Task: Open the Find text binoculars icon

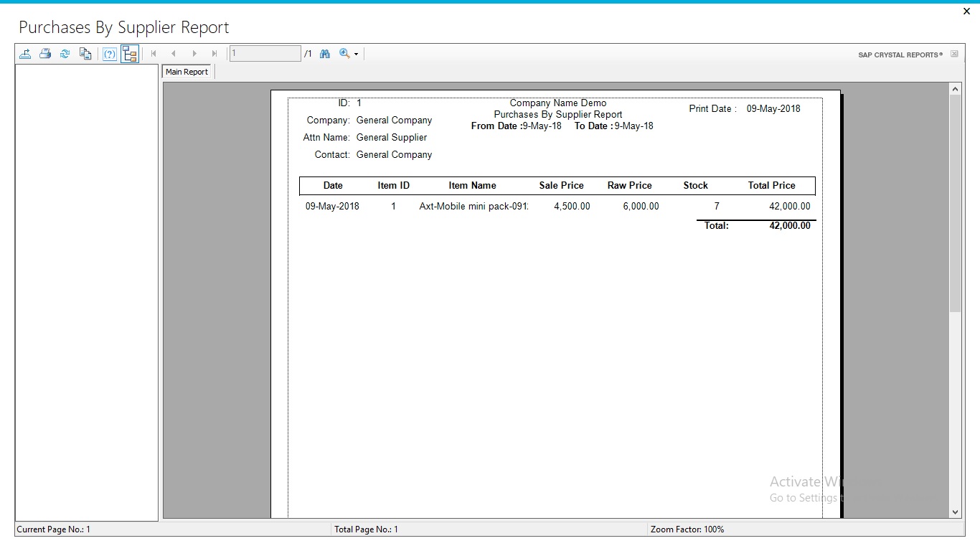Action: coord(324,53)
